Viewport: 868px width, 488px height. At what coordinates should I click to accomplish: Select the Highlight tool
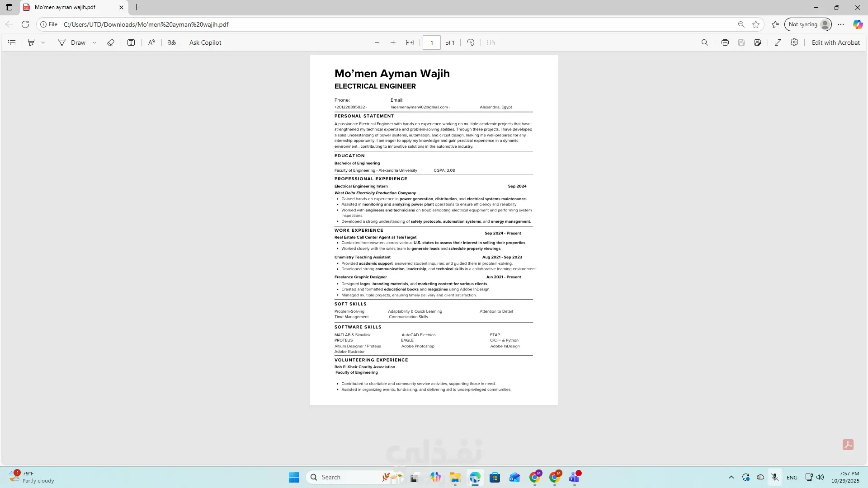pyautogui.click(x=31, y=42)
